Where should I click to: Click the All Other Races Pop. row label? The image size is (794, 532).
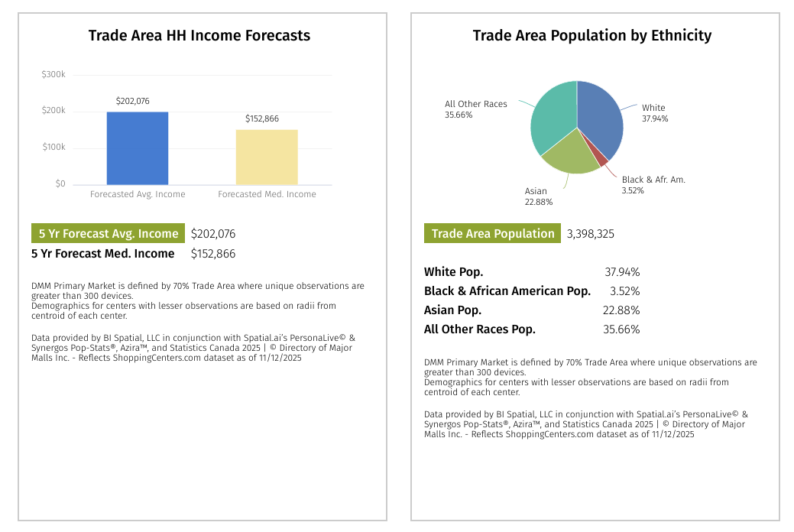[480, 329]
